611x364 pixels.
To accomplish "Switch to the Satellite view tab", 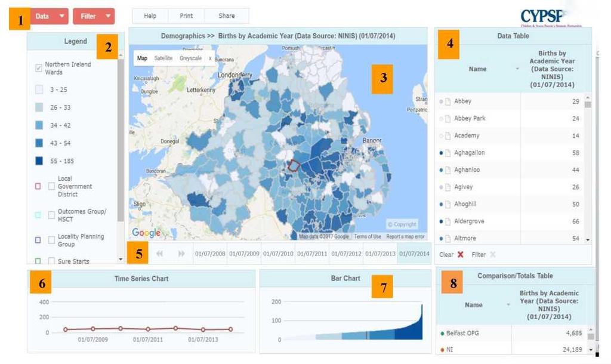I will click(x=163, y=58).
